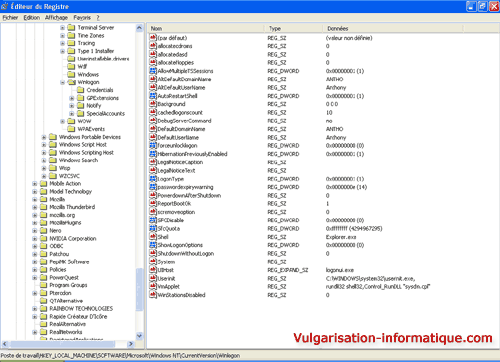Expand the SpecialAccounts key

72,114
